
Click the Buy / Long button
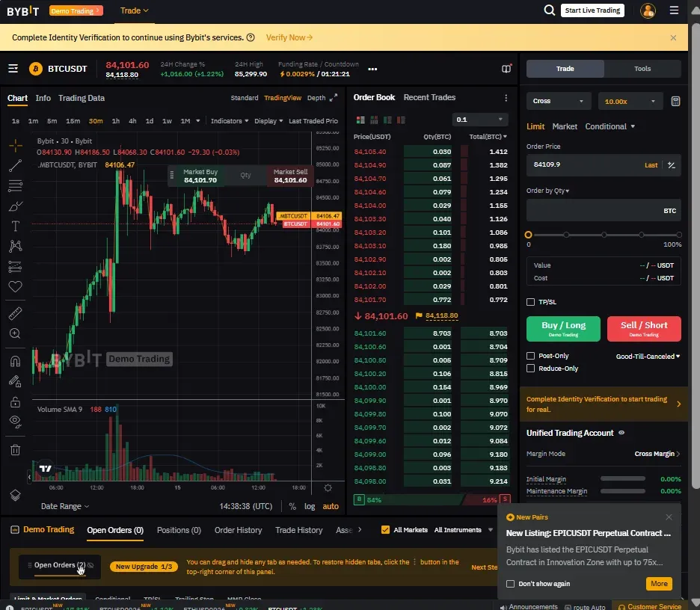point(563,329)
